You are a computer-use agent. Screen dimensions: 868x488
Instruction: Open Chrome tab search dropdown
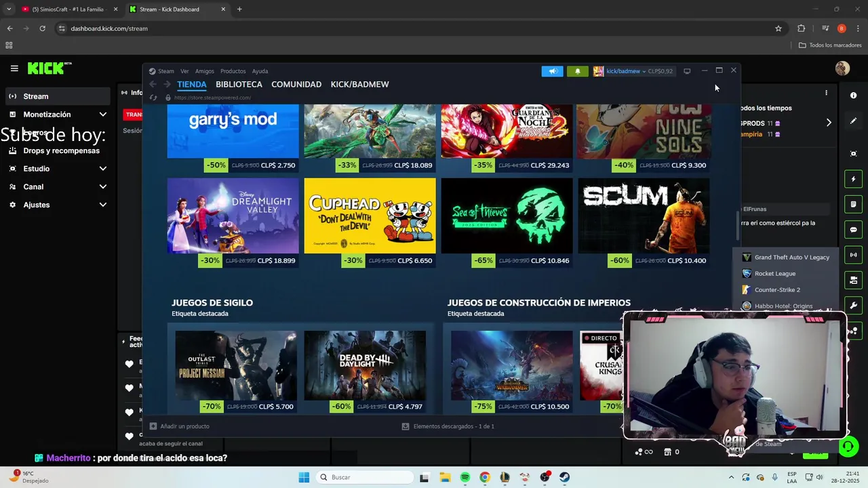coord(9,9)
